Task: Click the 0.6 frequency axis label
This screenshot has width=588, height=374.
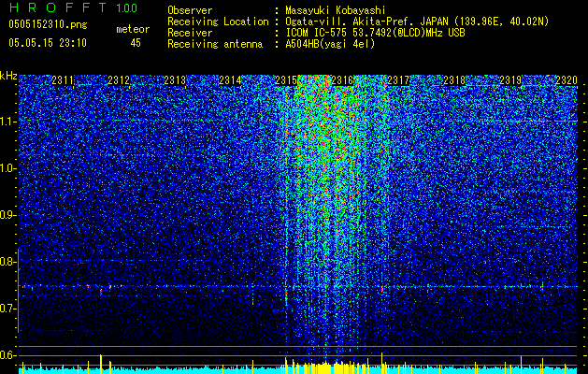Action: [8, 355]
